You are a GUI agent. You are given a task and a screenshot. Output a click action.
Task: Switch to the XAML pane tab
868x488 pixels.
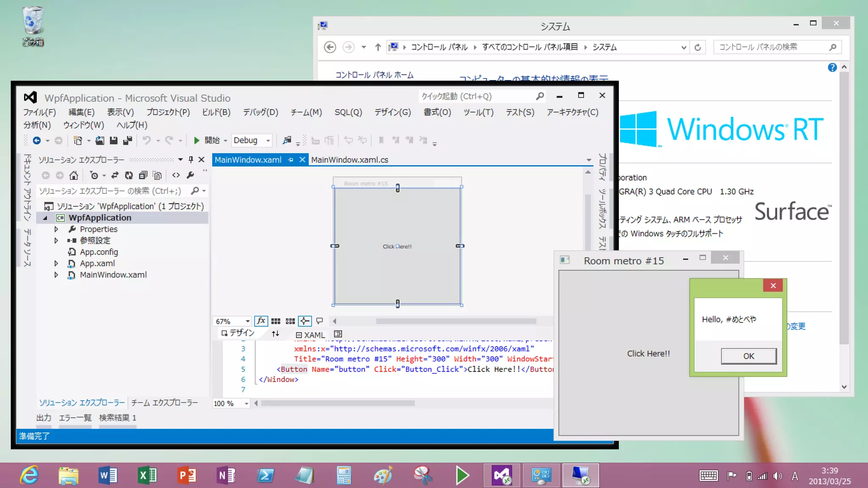311,335
